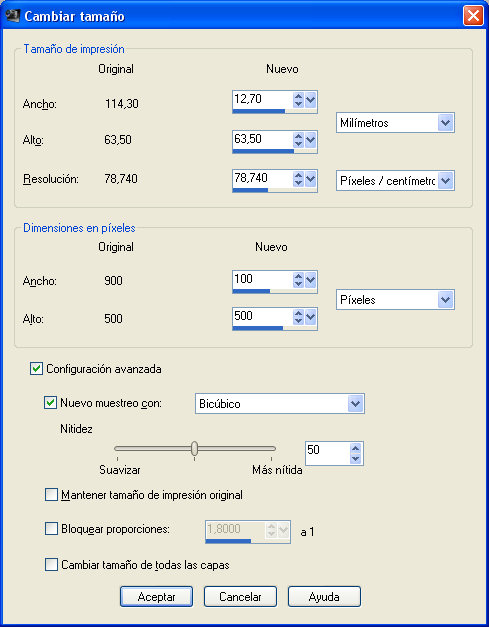Open slider popup arrow for print Alto field
The width and height of the screenshot is (489, 627).
[x=311, y=140]
